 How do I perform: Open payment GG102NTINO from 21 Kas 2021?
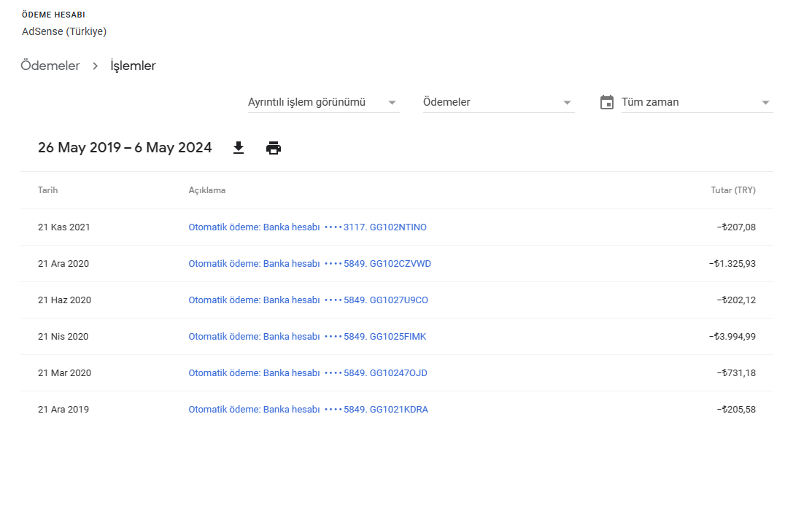pos(308,227)
